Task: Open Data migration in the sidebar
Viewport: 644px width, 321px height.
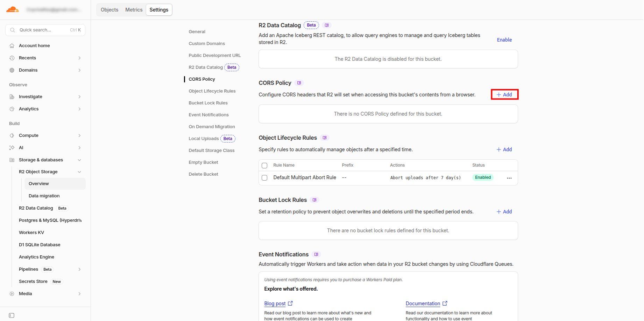Action: 44,196
